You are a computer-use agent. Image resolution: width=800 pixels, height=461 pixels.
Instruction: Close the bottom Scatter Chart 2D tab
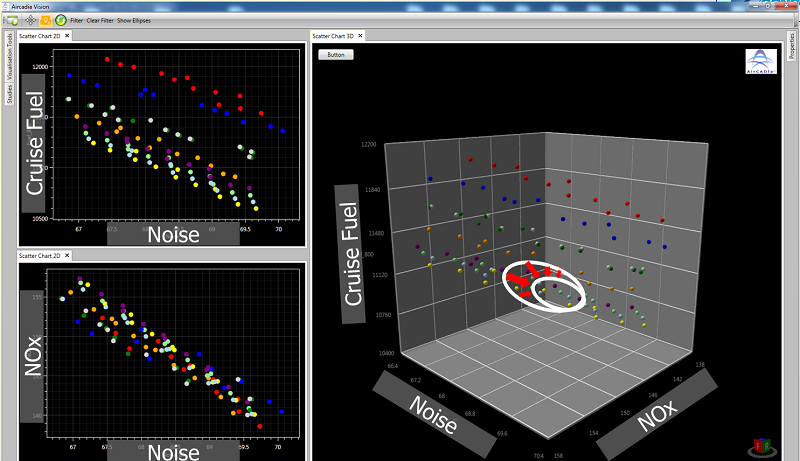68,257
